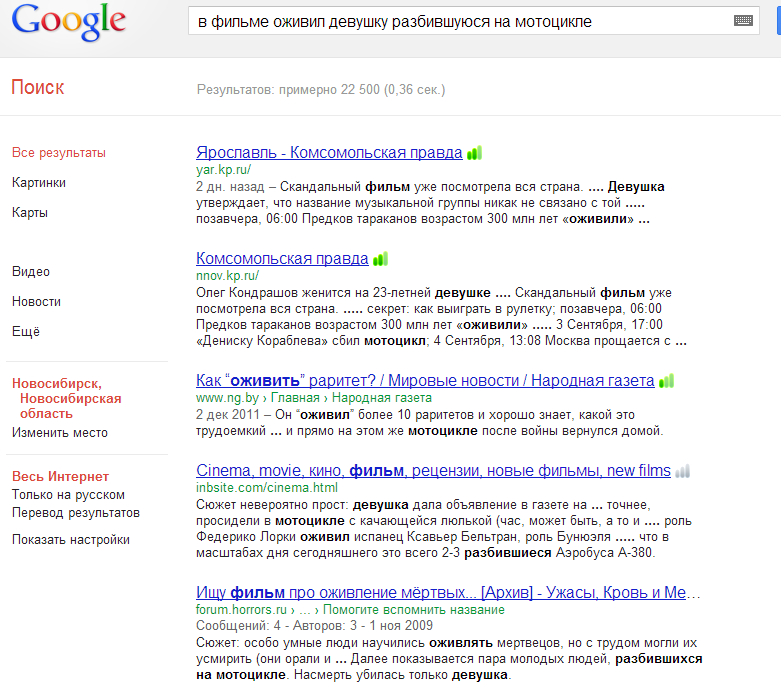This screenshot has width=781, height=697.
Task: Open Комсомольская правда nnov result title
Action: [x=282, y=259]
